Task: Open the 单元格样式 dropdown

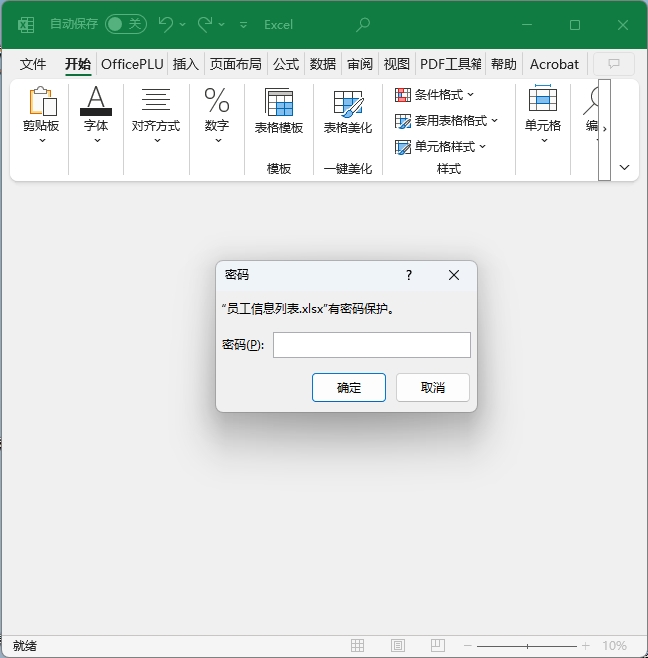Action: click(440, 147)
